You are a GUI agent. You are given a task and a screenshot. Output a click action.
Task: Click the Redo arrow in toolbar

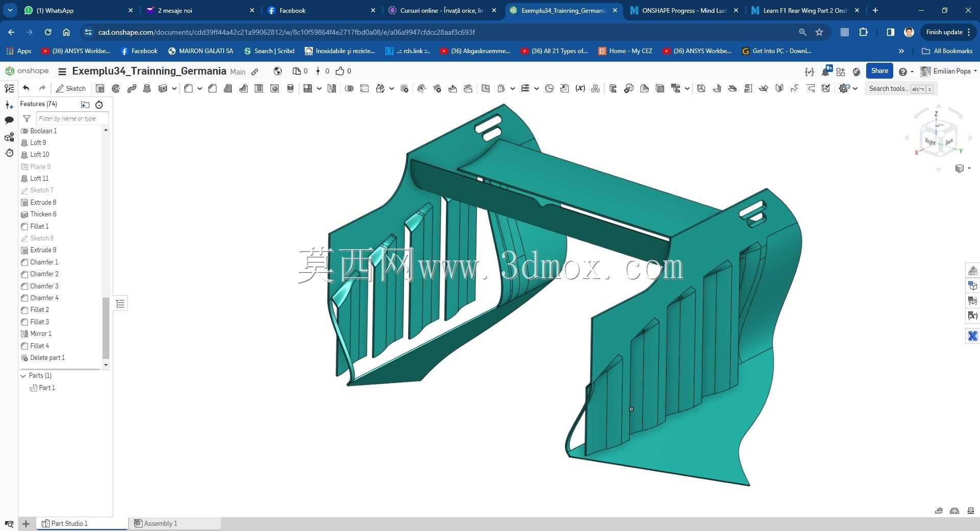[42, 88]
